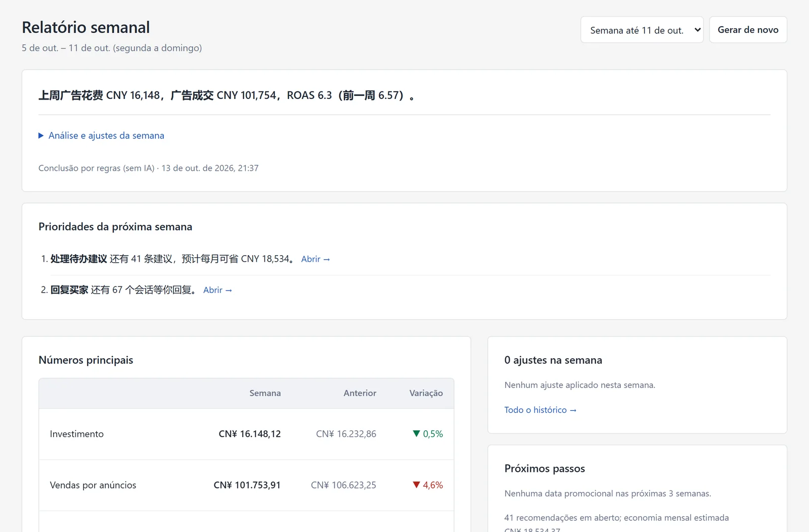The height and width of the screenshot is (532, 809).
Task: Click previous value CN¥ 106.623,25
Action: click(344, 485)
